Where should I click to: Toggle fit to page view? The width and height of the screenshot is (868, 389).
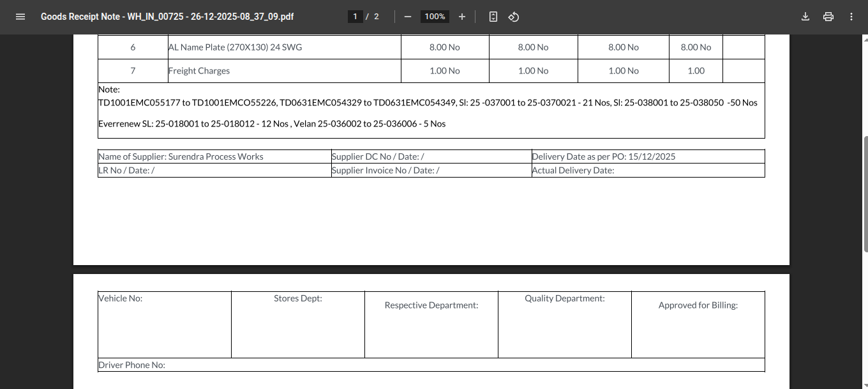(493, 17)
